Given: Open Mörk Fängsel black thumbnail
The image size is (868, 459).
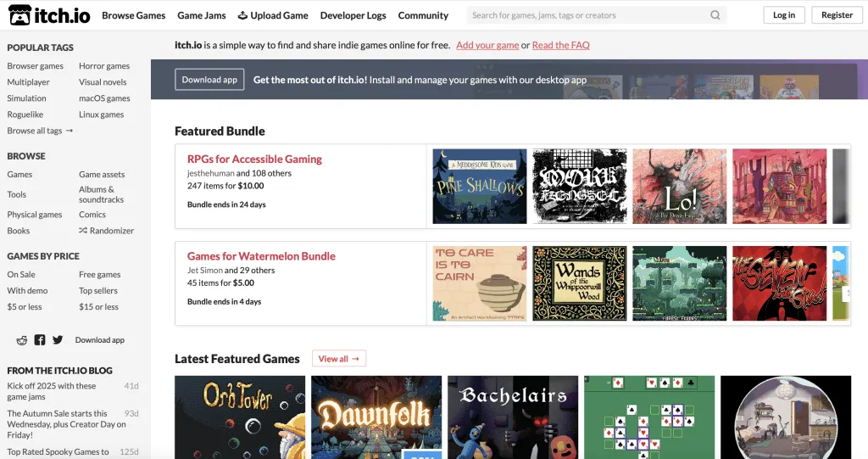Looking at the screenshot, I should pyautogui.click(x=580, y=187).
